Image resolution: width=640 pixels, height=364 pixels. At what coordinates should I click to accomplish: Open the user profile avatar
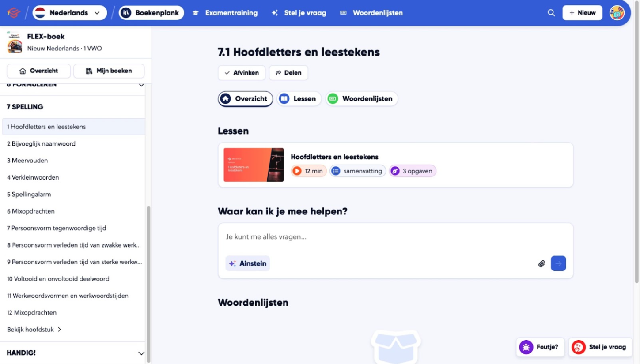tap(617, 13)
